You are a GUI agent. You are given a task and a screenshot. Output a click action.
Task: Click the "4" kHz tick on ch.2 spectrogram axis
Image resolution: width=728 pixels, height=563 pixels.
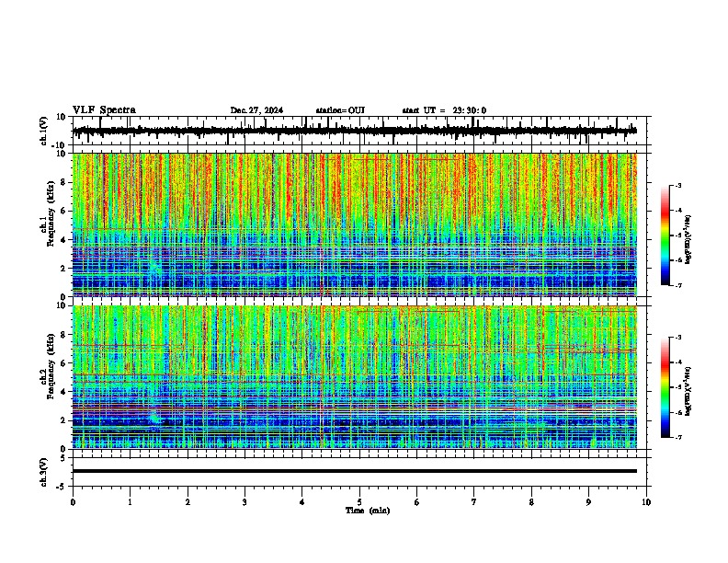pos(63,392)
